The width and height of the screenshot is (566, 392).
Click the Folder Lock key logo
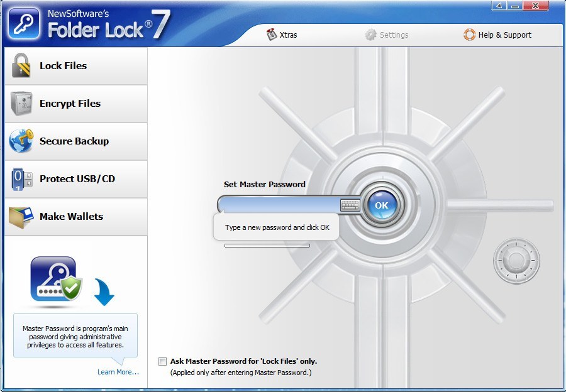point(23,23)
